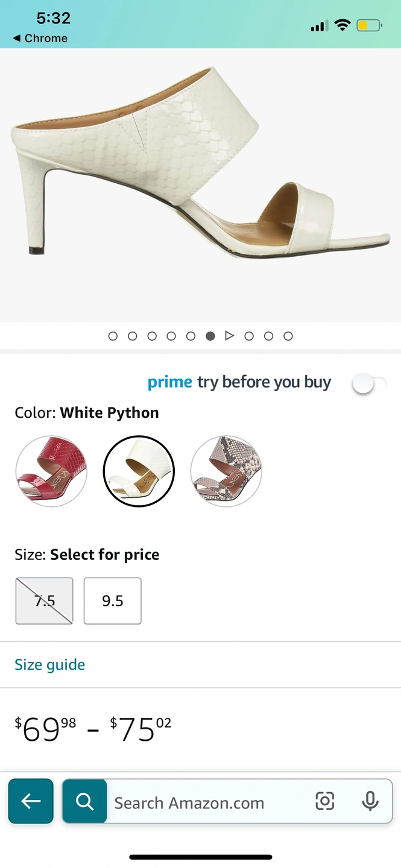Tap the microphone voice search icon
The image size is (401, 868).
[370, 801]
